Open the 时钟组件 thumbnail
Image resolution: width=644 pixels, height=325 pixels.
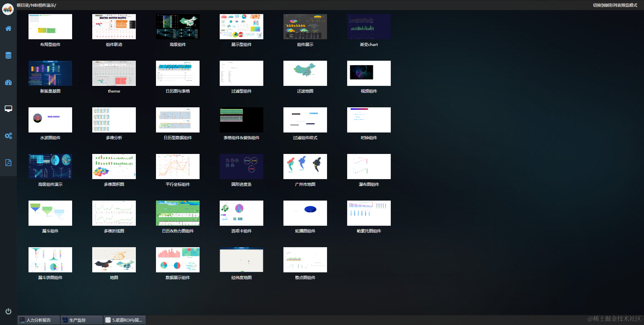(369, 120)
